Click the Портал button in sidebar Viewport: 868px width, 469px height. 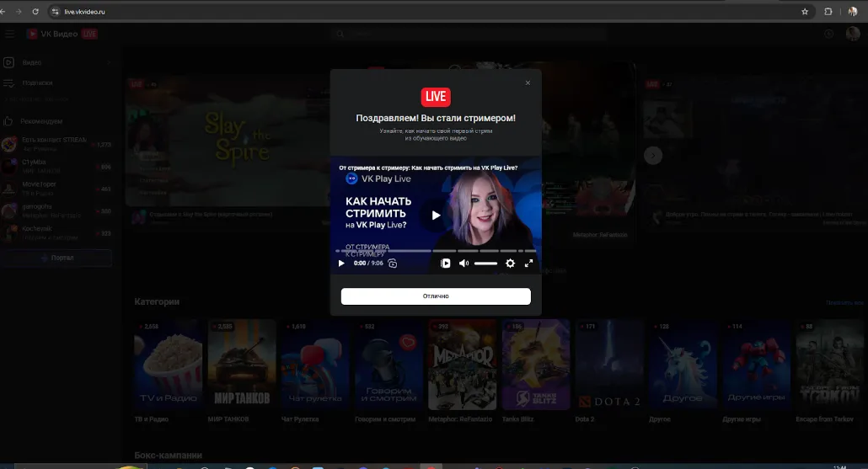[x=57, y=258]
